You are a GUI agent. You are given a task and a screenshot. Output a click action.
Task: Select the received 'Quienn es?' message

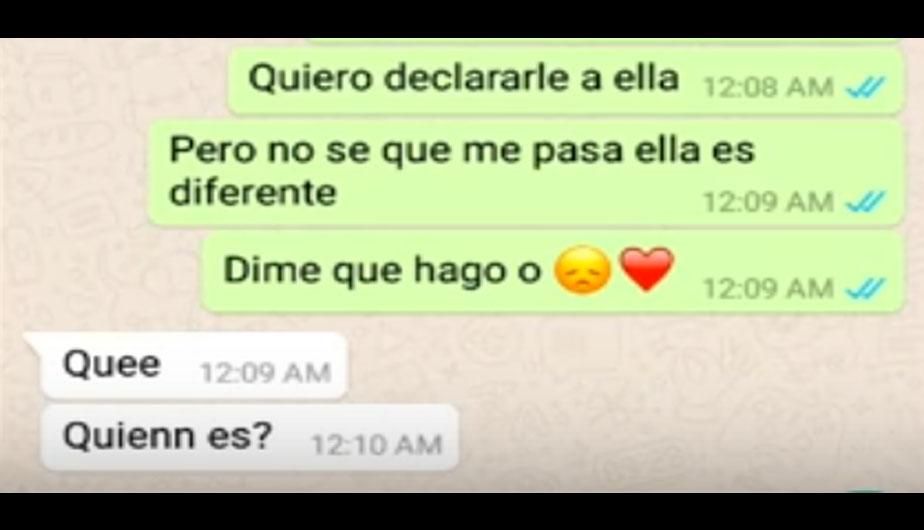click(249, 437)
